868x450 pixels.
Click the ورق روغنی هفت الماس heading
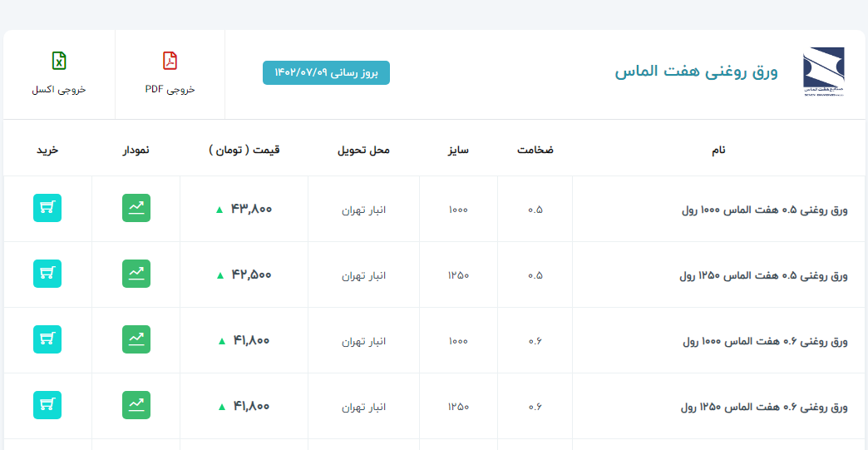[x=696, y=72]
